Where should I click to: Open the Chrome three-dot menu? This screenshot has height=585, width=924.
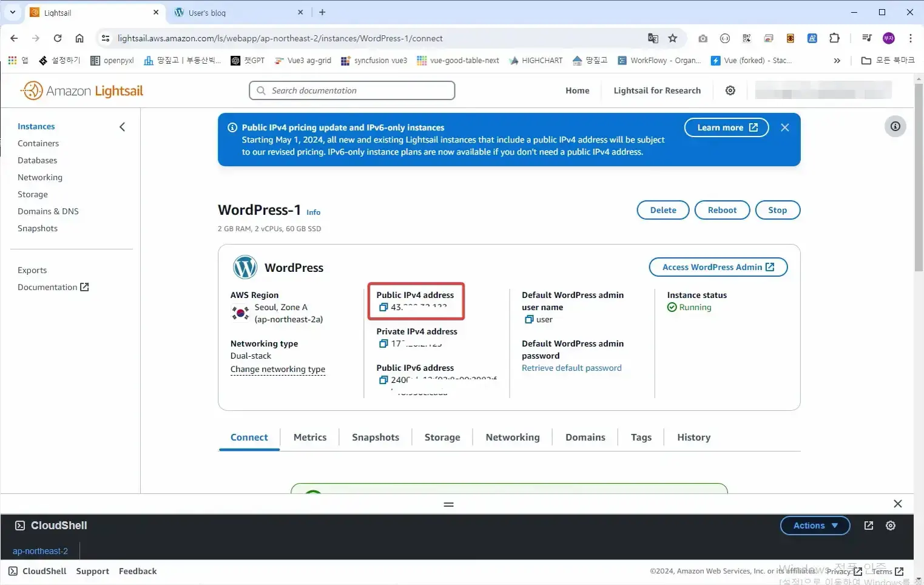(x=911, y=38)
